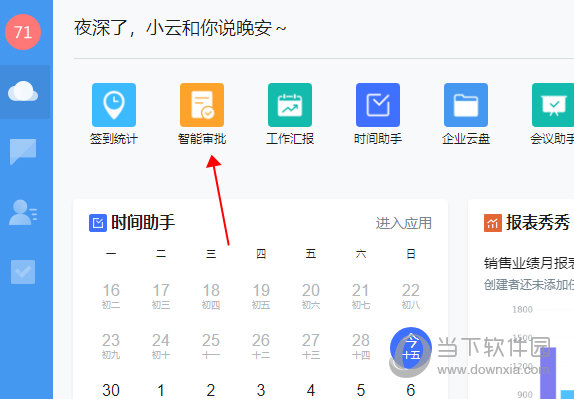The width and height of the screenshot is (574, 399).
Task: Click the purple bar in sales chart
Action: [548, 373]
